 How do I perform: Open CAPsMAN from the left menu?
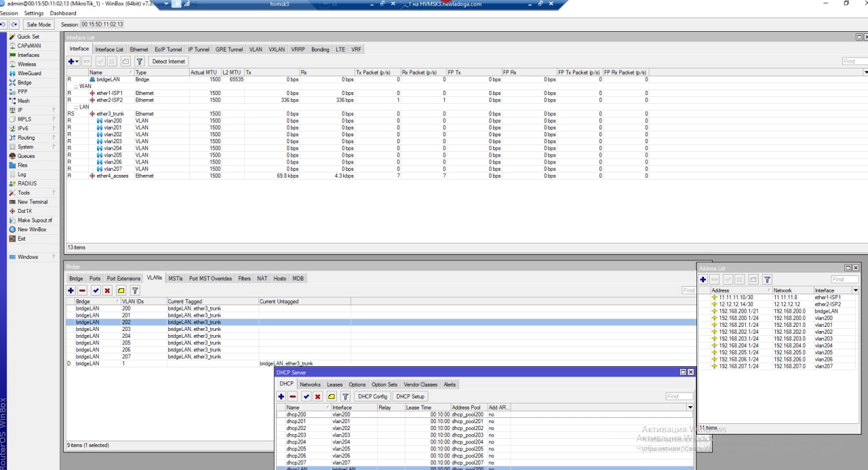(x=28, y=46)
